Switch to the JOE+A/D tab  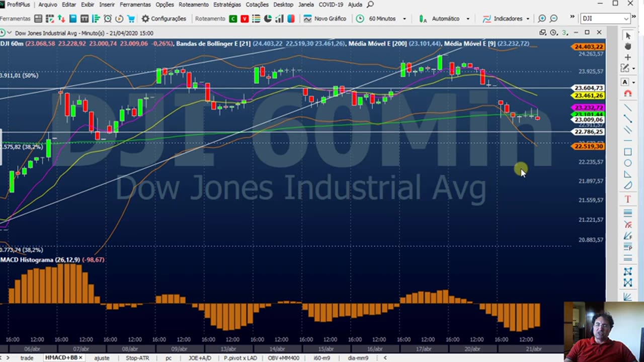[200, 358]
